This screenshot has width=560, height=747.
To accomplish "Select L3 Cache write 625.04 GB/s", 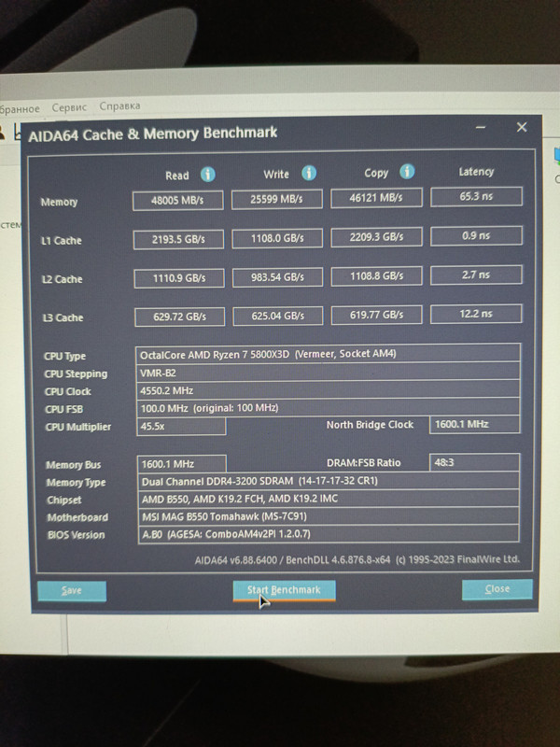I will tap(277, 316).
